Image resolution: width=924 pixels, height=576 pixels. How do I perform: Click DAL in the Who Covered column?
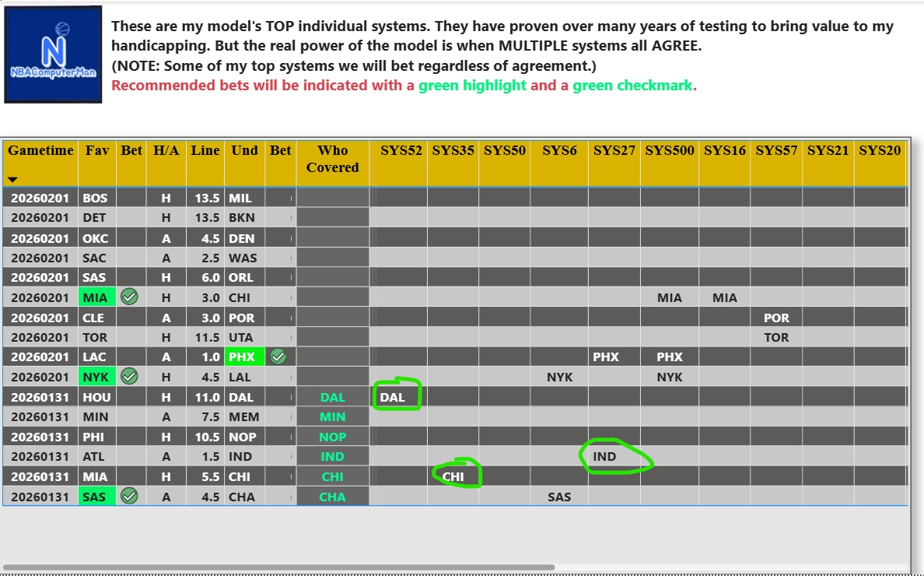pyautogui.click(x=332, y=397)
